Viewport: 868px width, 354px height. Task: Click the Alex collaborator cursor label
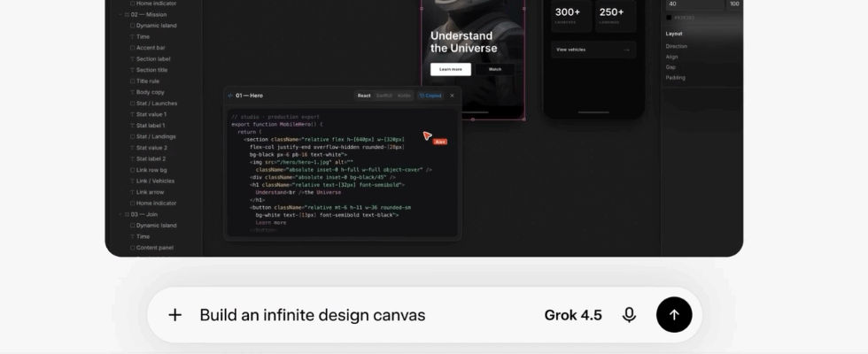(440, 142)
